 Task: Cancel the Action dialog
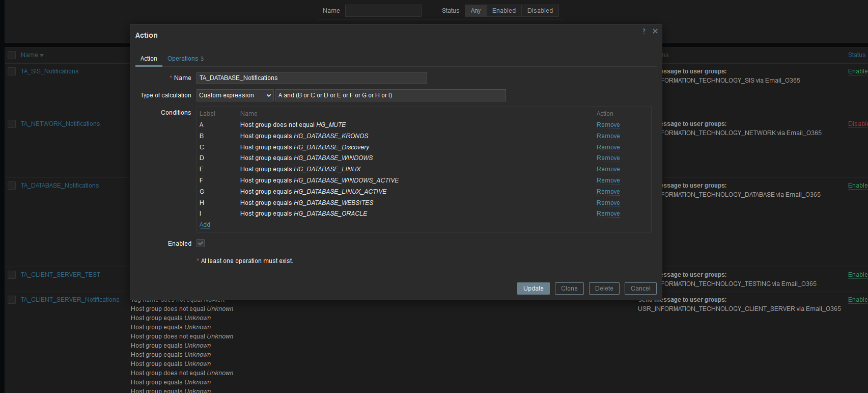point(640,289)
